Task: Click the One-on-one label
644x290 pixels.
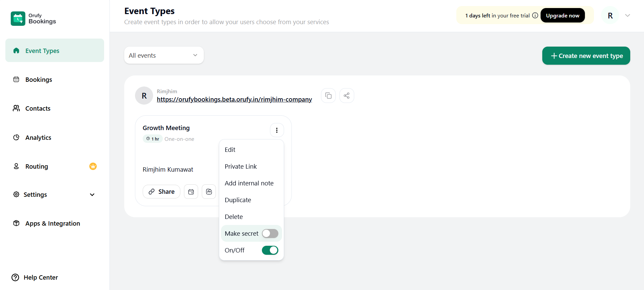Action: [179, 139]
